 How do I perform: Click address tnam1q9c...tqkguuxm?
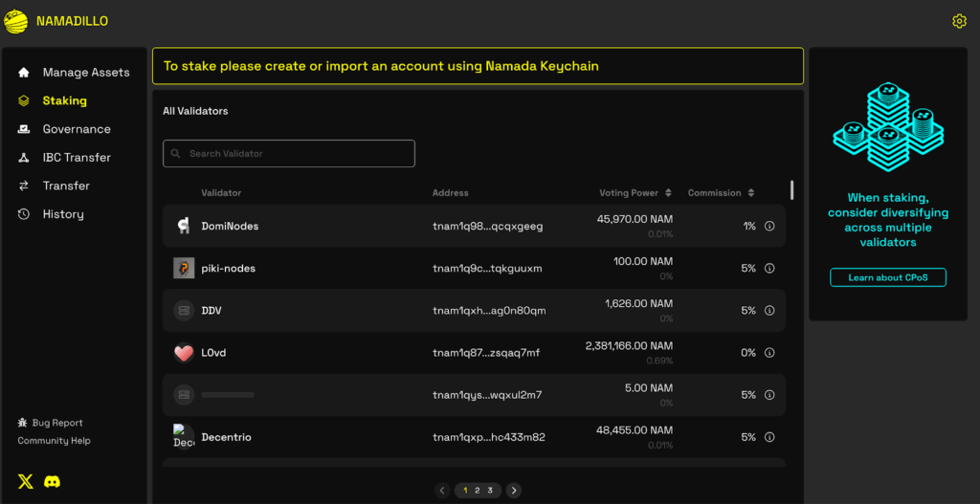[487, 268]
